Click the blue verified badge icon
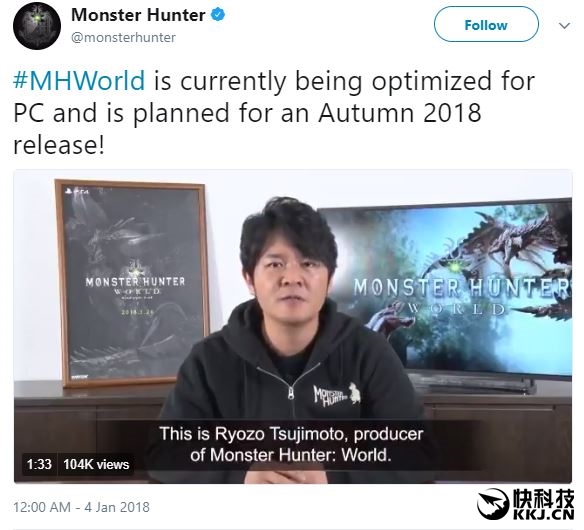 click(218, 15)
